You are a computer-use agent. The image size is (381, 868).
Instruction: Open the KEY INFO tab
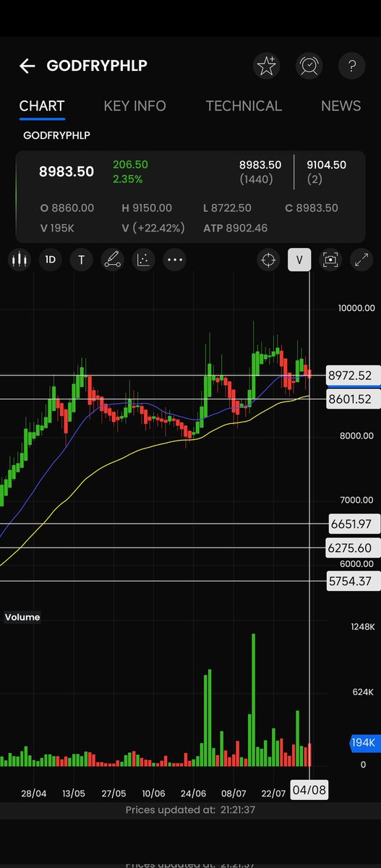[135, 106]
